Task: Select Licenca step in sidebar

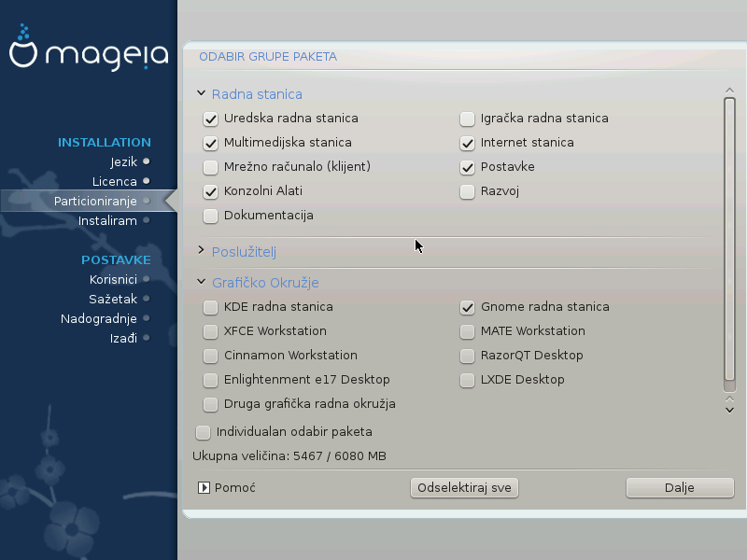Action: (x=114, y=181)
